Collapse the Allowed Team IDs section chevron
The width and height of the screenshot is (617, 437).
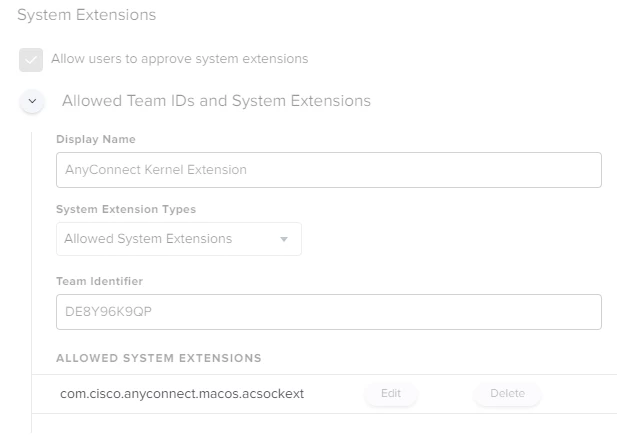(32, 101)
